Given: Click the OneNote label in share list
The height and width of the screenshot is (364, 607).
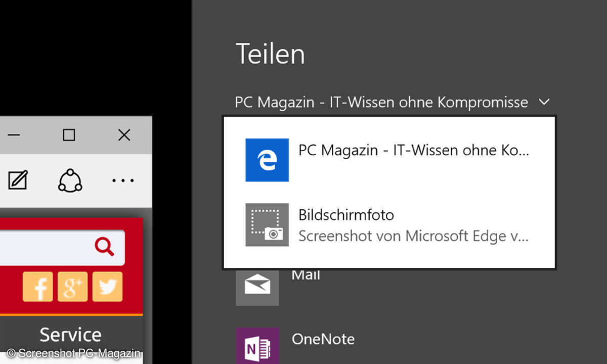Looking at the screenshot, I should coord(323,339).
